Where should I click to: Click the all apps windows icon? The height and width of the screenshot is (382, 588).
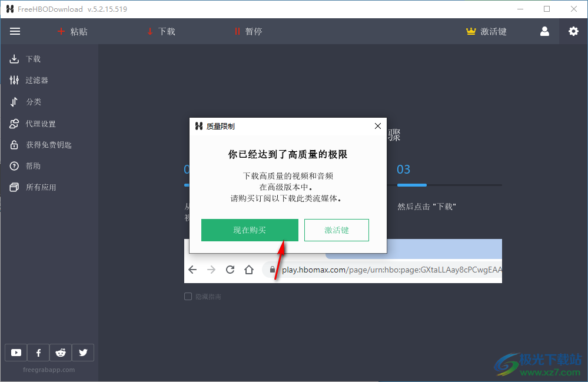click(x=14, y=187)
